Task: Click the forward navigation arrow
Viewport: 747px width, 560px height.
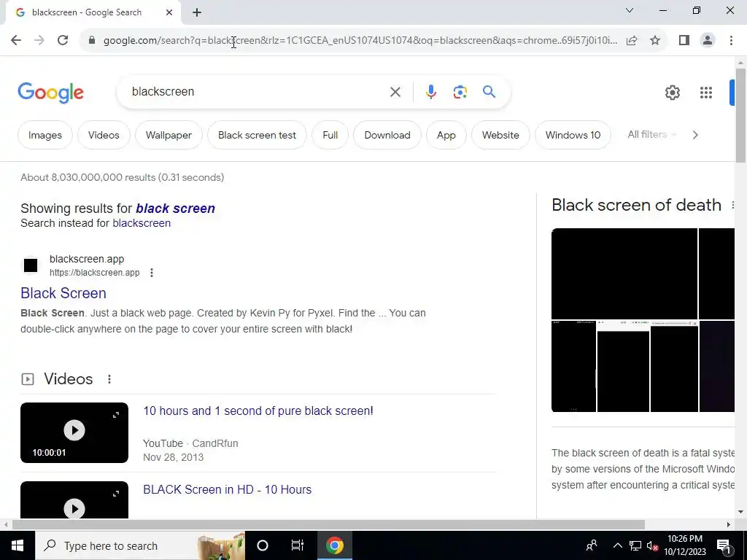Action: pos(39,40)
